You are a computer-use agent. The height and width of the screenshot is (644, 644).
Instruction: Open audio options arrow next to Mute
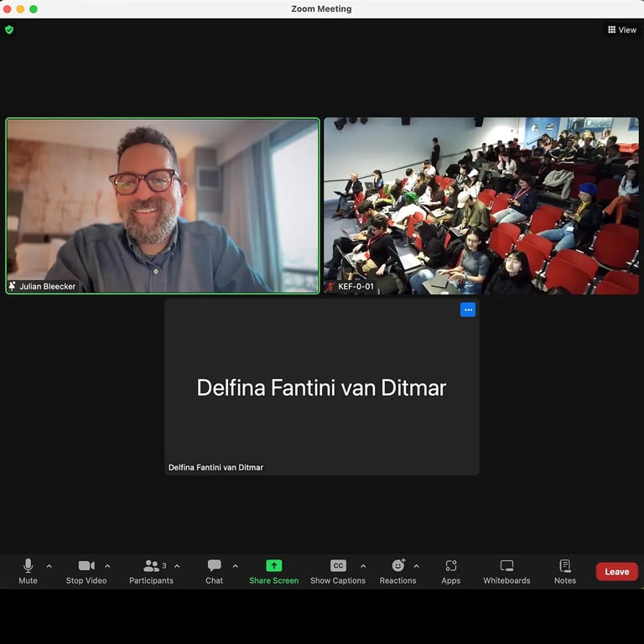(49, 566)
